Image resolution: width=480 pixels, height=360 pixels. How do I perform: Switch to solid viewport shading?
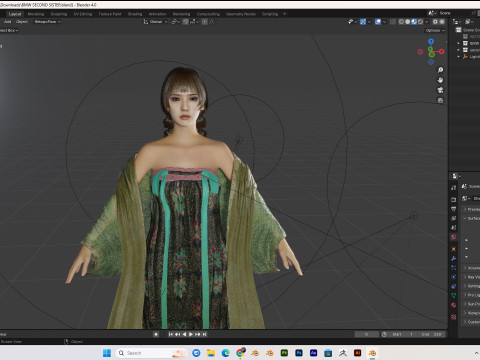click(x=408, y=22)
